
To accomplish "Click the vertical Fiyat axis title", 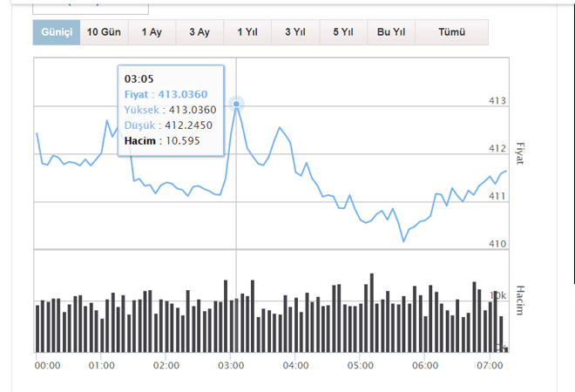I will (520, 153).
